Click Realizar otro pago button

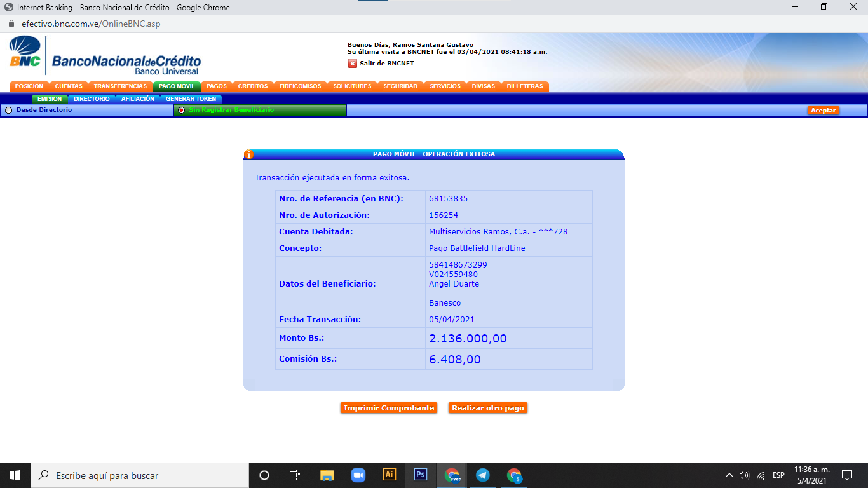click(488, 408)
